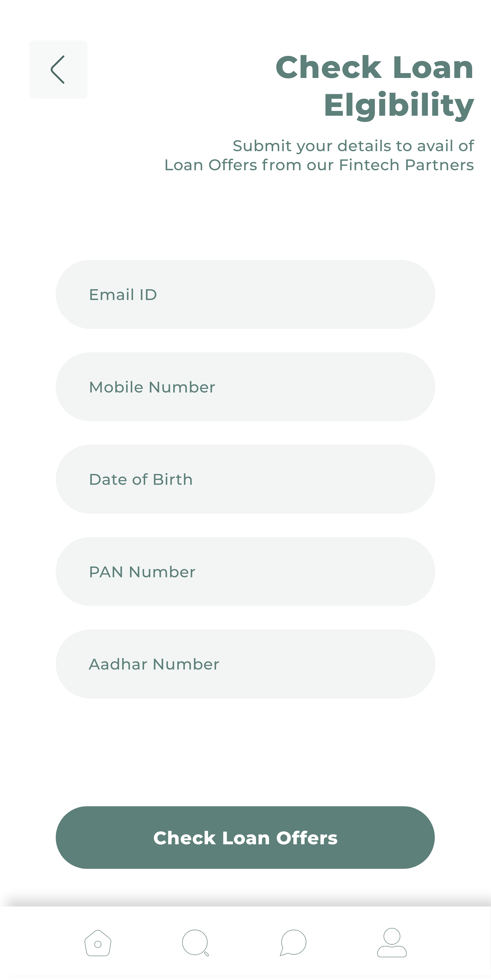Open the Search icon in bottom bar
The width and height of the screenshot is (491, 980).
[195, 943]
